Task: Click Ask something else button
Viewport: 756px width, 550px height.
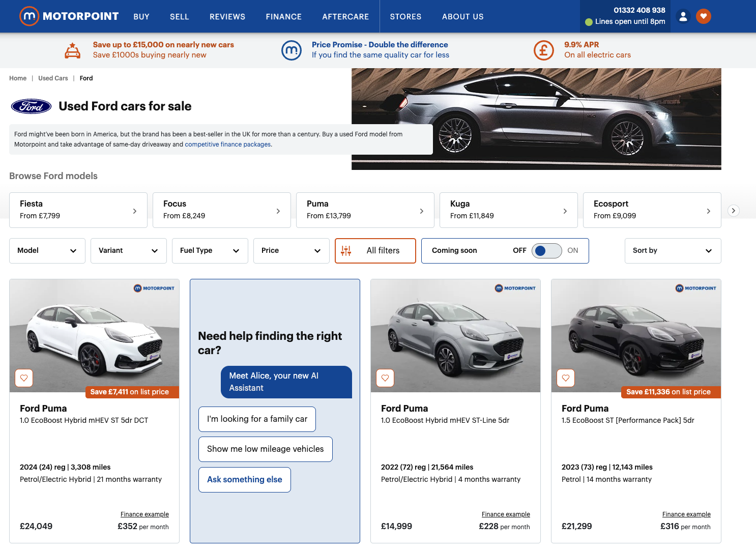Action: tap(245, 480)
